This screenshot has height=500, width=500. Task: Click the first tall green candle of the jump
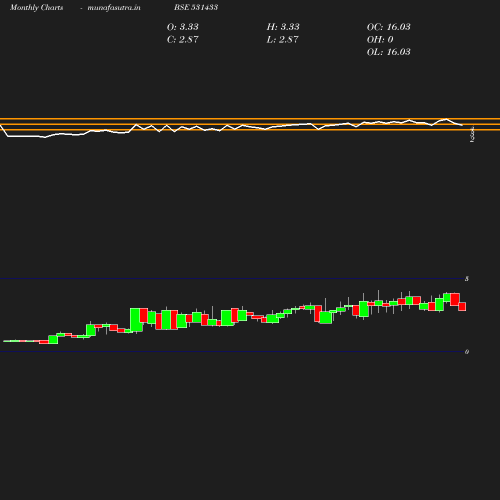point(136,320)
